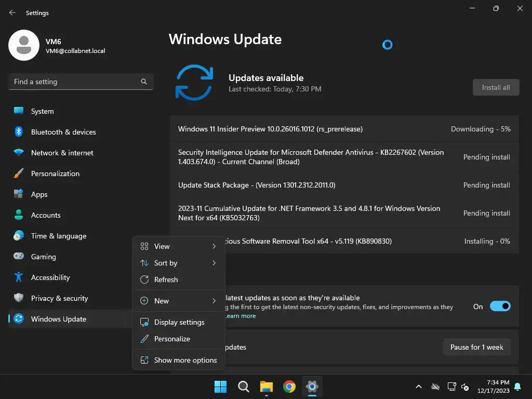Viewport: 532px width, 399px height.
Task: Click Pause for 1 week button
Action: coord(477,347)
